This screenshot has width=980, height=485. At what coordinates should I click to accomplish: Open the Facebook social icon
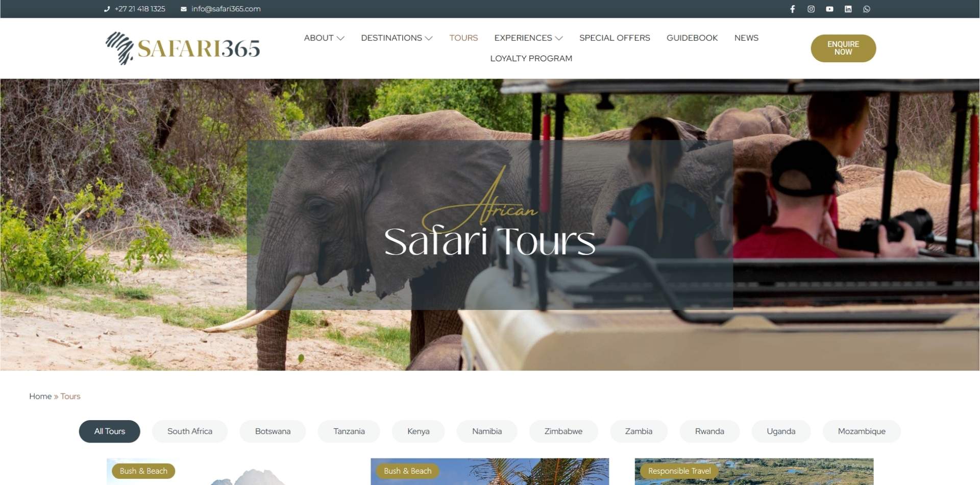click(792, 9)
